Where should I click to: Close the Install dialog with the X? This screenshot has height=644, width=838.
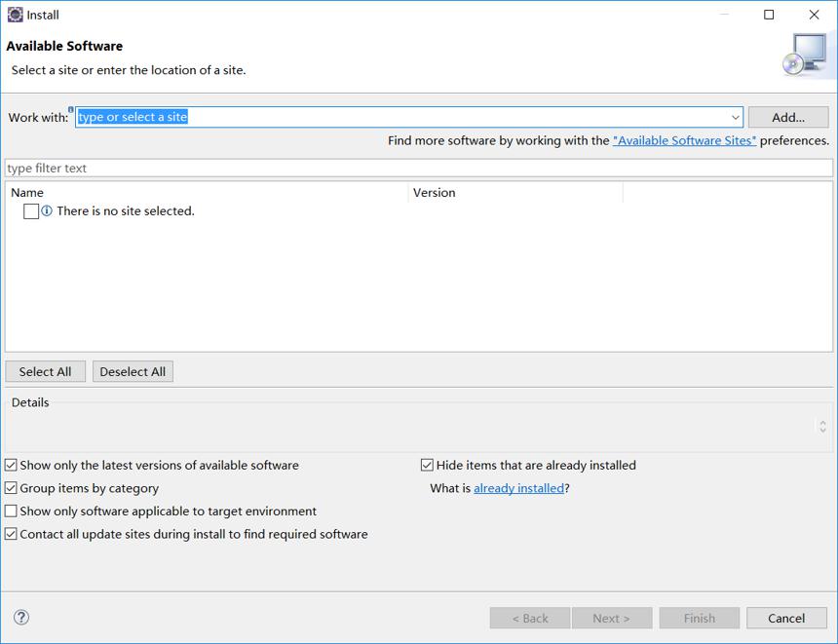(814, 15)
